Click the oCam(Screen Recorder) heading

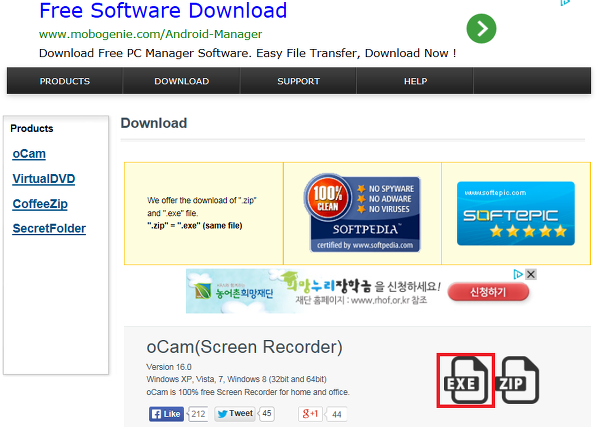pos(245,347)
